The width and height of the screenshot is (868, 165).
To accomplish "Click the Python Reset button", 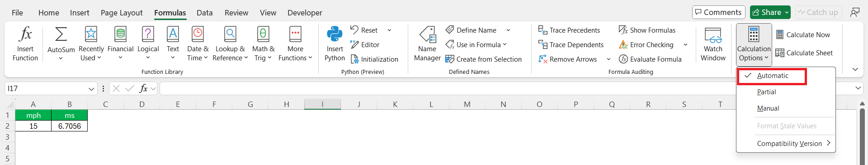I will [364, 30].
